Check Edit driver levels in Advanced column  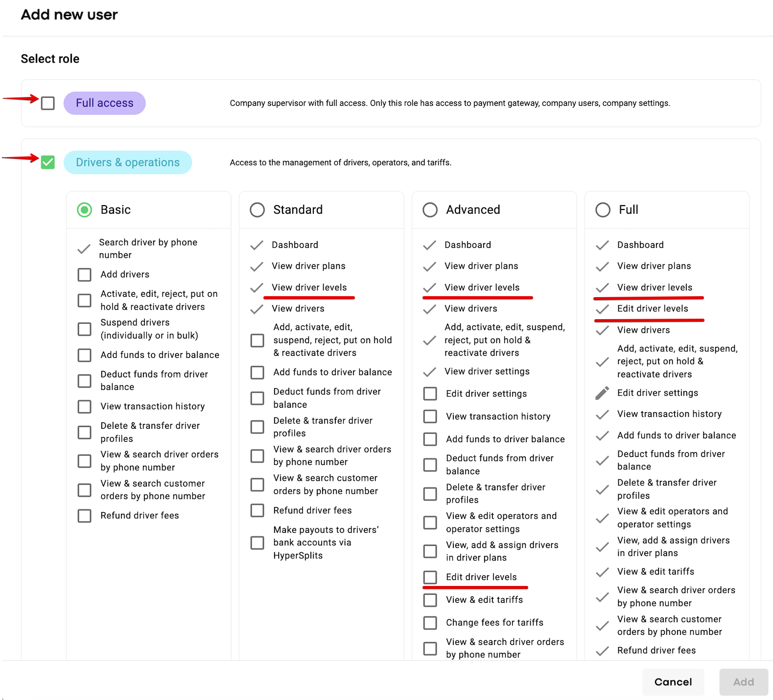tap(430, 577)
